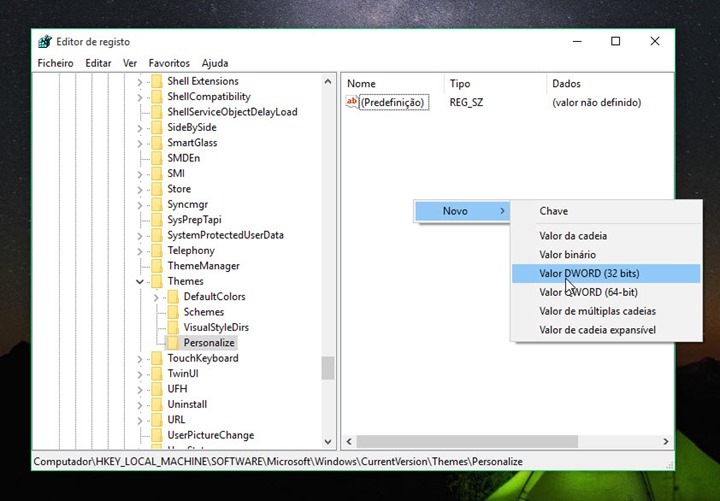Click the SMDEn folder icon
The height and width of the screenshot is (501, 720).
(157, 158)
